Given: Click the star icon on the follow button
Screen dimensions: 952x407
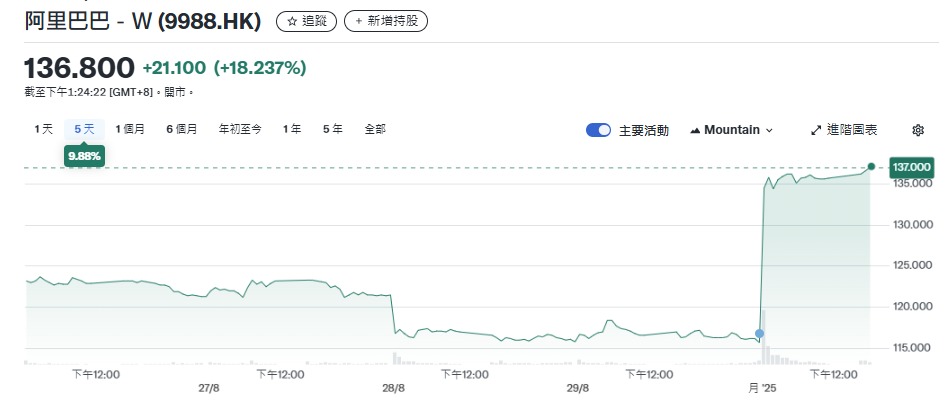Looking at the screenshot, I should coord(292,21).
